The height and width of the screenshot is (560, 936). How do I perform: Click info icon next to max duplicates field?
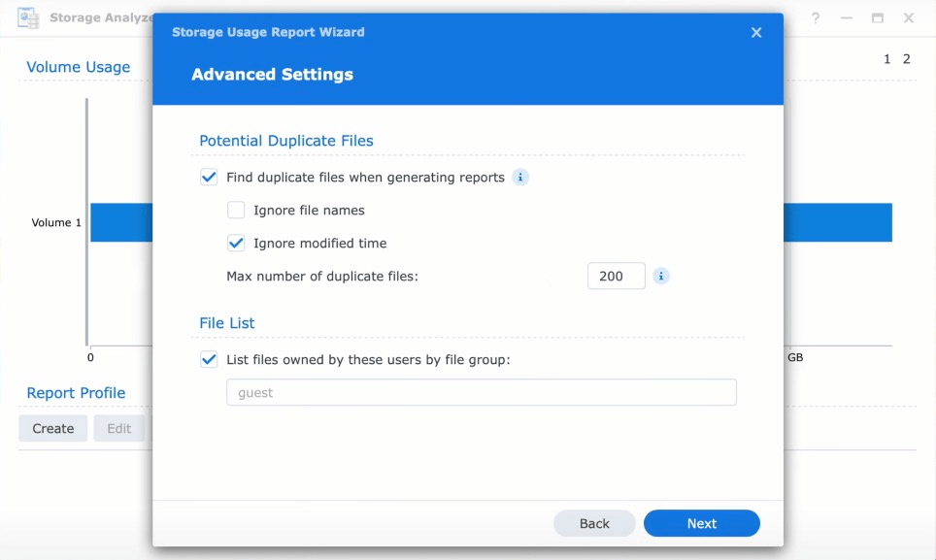(661, 276)
